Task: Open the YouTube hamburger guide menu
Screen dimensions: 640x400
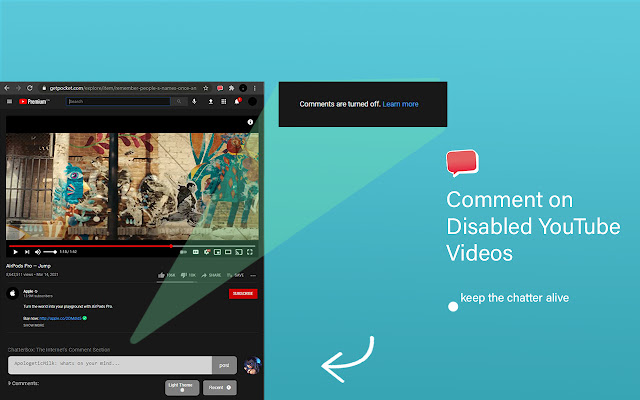Action: [x=9, y=102]
